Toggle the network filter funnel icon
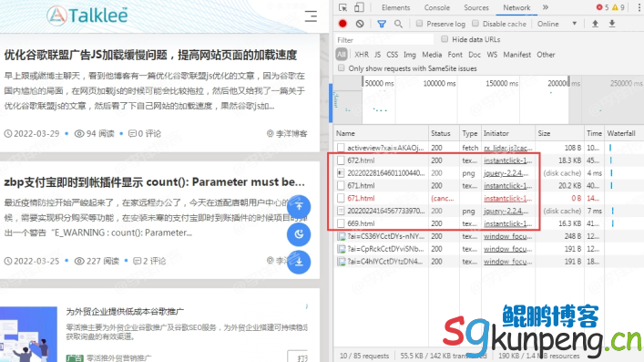This screenshot has width=644, height=362. click(382, 24)
